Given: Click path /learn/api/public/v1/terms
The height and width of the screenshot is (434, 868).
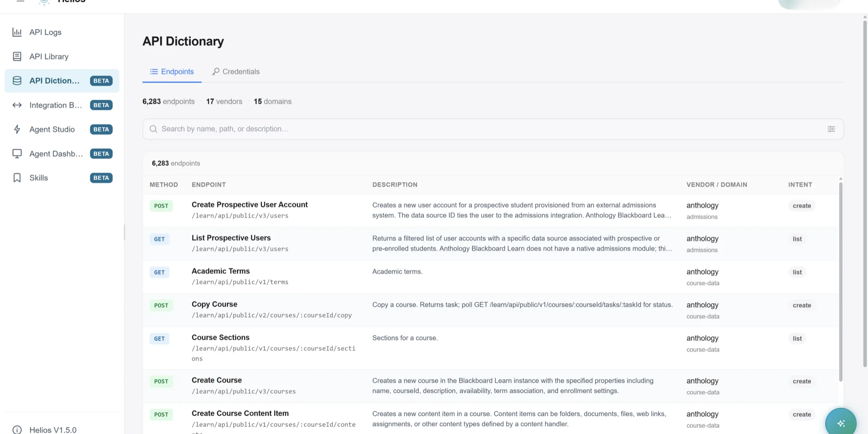Looking at the screenshot, I should pos(240,283).
